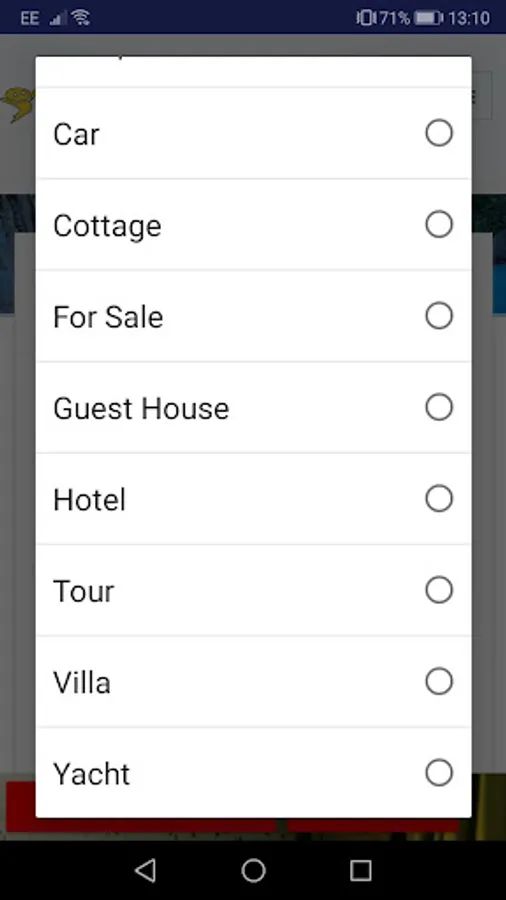The image size is (506, 900).
Task: Tap the Tour text label
Action: click(84, 591)
